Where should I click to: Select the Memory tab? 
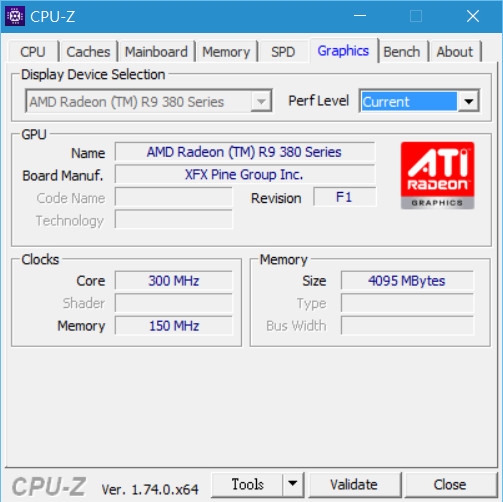[226, 52]
